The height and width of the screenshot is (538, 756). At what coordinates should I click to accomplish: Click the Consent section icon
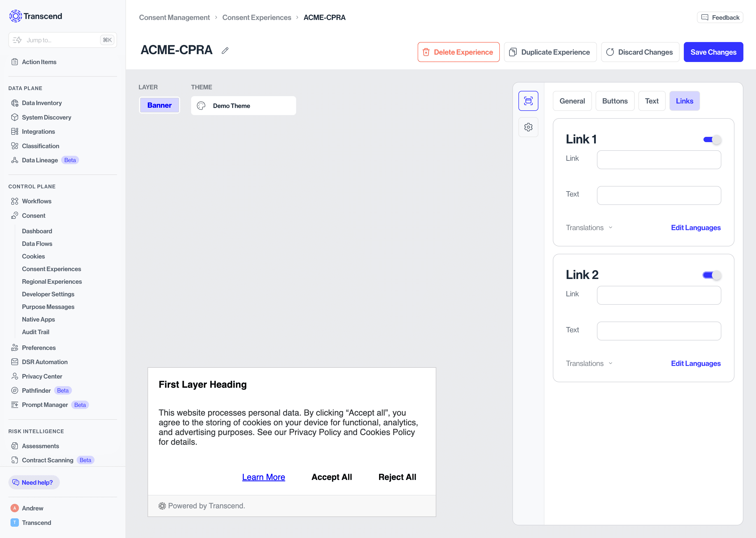click(x=14, y=216)
